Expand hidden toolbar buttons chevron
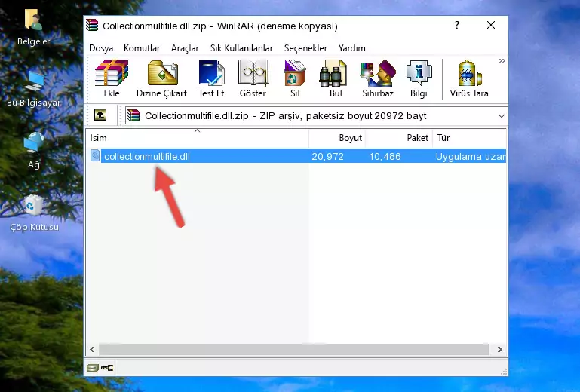 pyautogui.click(x=502, y=60)
